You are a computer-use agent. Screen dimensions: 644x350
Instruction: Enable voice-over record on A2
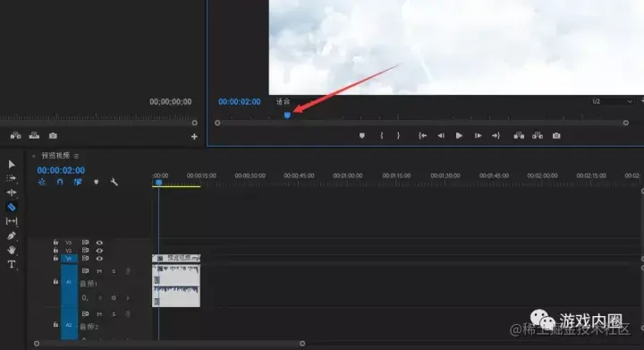[x=128, y=314]
